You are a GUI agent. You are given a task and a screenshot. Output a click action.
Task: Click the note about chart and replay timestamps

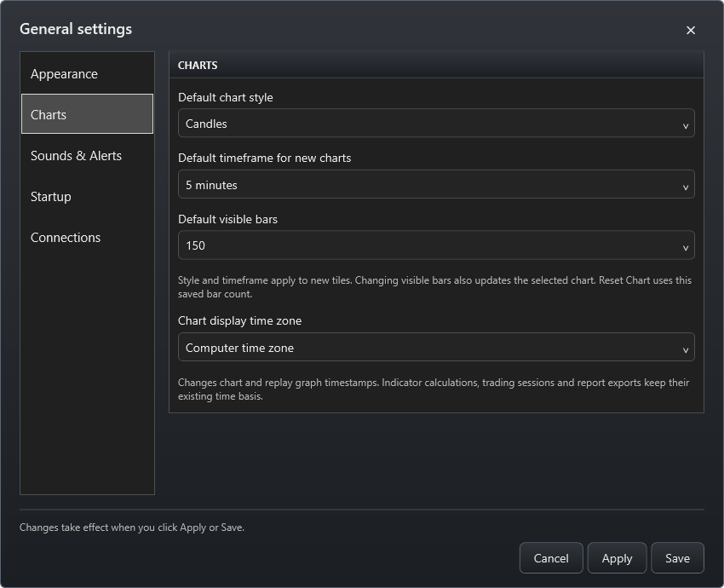click(x=434, y=389)
